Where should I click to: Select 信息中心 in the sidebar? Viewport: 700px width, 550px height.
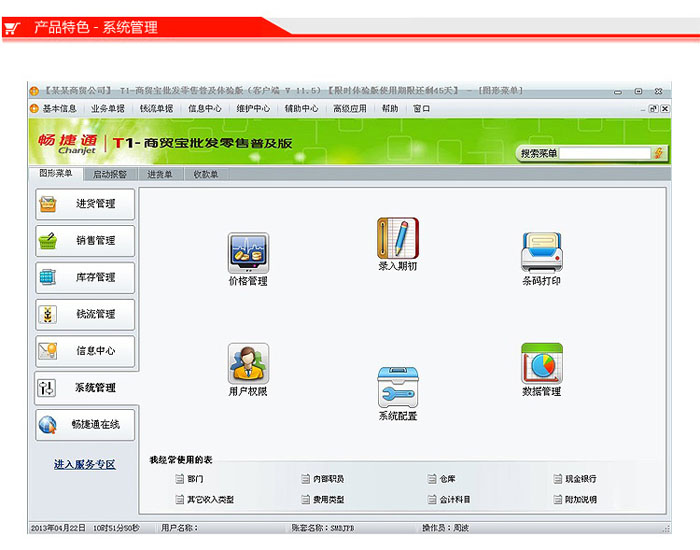click(x=85, y=351)
